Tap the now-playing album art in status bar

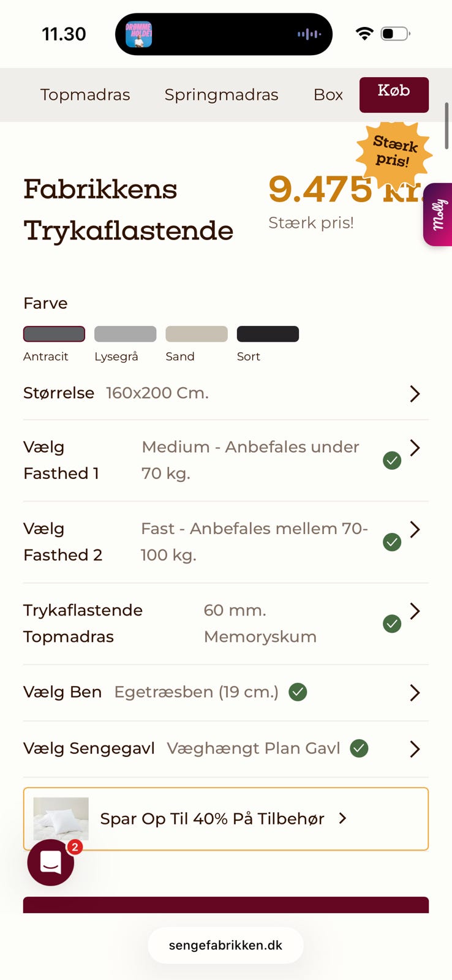tap(139, 34)
